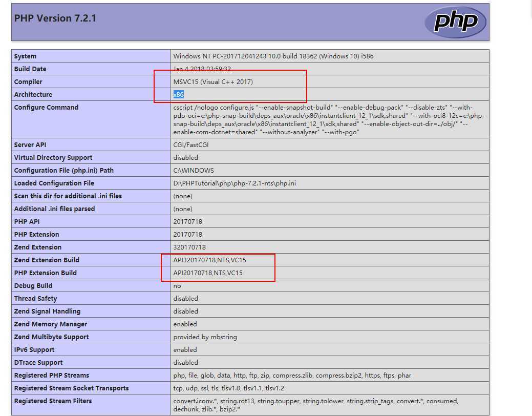Click the 'MSVC15 (Visual C++ 2017)' value
Image resolution: width=532 pixels, height=416 pixels.
(x=212, y=81)
